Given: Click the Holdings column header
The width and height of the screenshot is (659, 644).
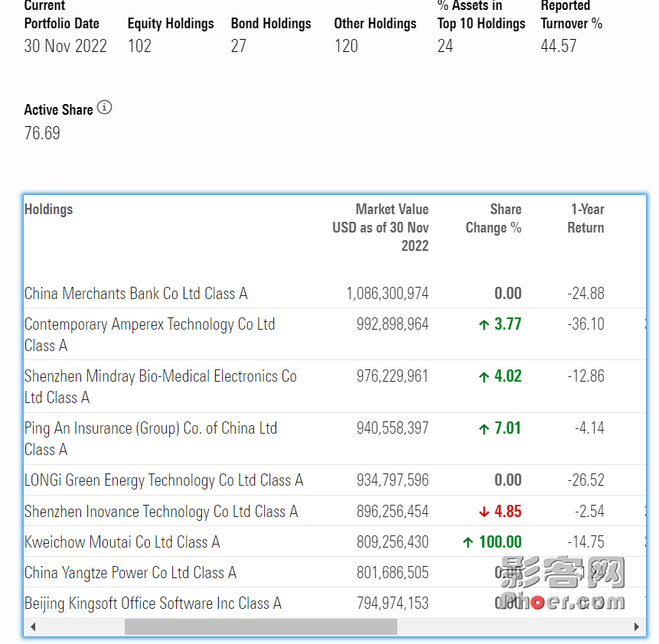Looking at the screenshot, I should 48,210.
